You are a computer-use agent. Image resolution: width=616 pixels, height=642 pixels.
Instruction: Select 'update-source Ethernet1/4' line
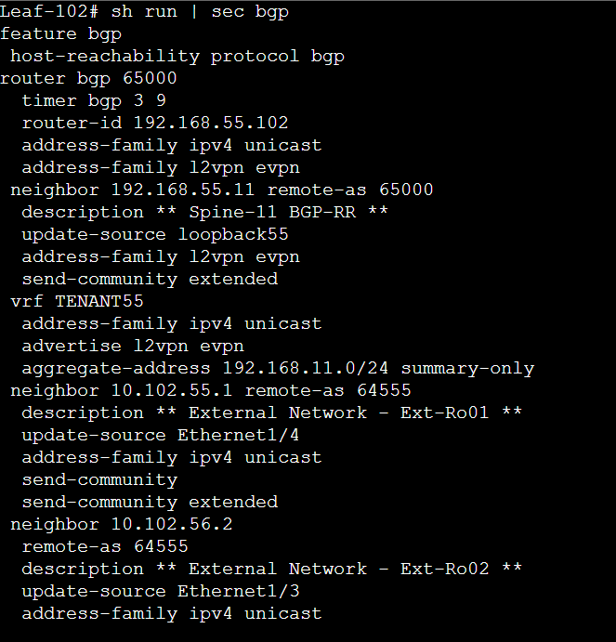[x=160, y=435]
